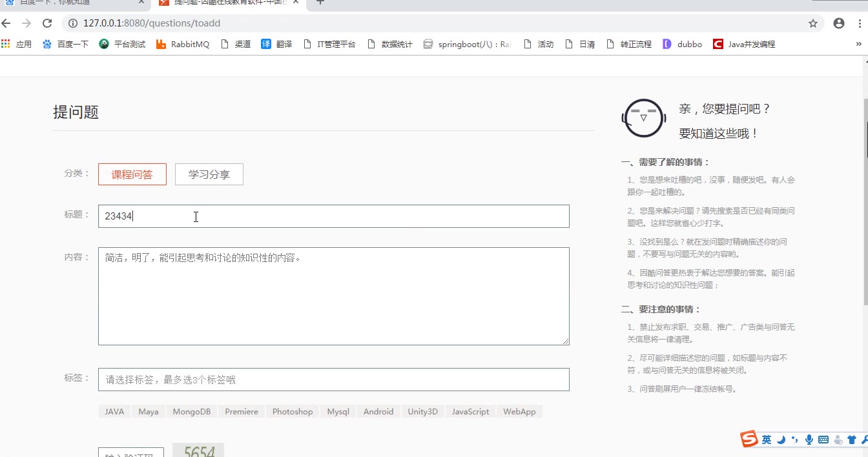
Task: Open the 活动 bookmark
Action: click(x=539, y=44)
